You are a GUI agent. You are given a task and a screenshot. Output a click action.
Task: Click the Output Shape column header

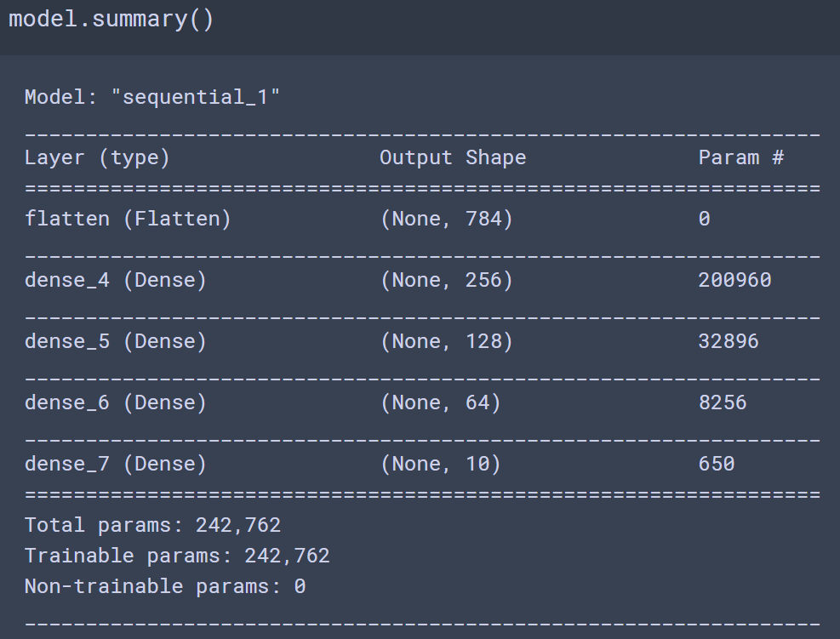(x=453, y=157)
